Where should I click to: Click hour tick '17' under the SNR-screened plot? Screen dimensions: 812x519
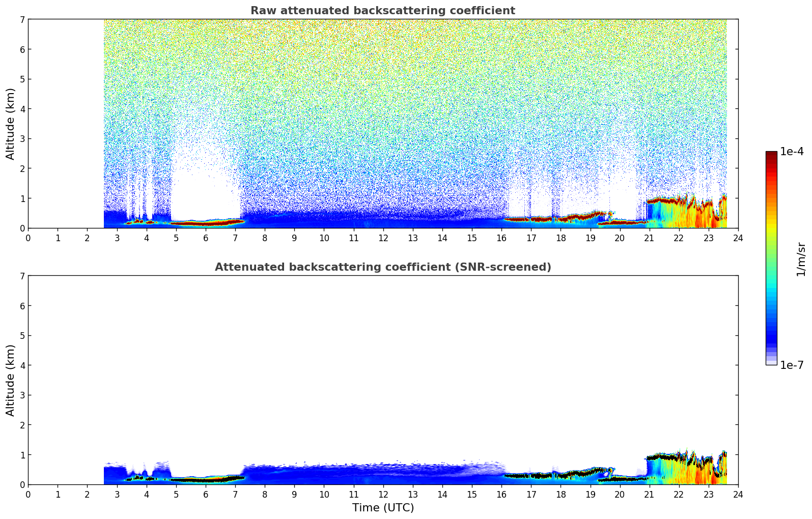[531, 494]
